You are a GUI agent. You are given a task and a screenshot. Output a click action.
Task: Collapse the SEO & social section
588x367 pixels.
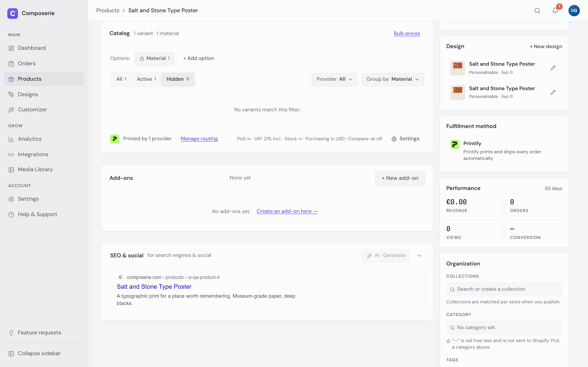click(x=419, y=256)
